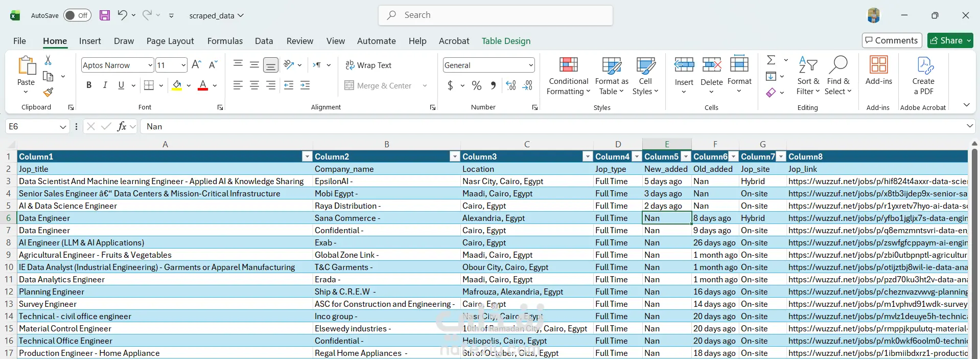Screen dimensions: 980x359
Task: Expand the Name Box dropdown arrow
Action: point(63,126)
